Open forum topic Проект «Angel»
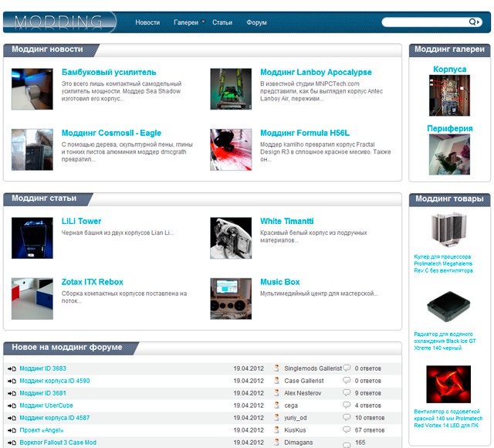This screenshot has height=448, width=494. click(x=41, y=430)
